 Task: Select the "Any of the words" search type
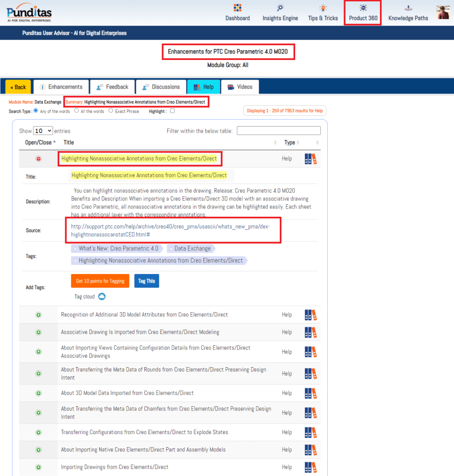click(x=35, y=111)
